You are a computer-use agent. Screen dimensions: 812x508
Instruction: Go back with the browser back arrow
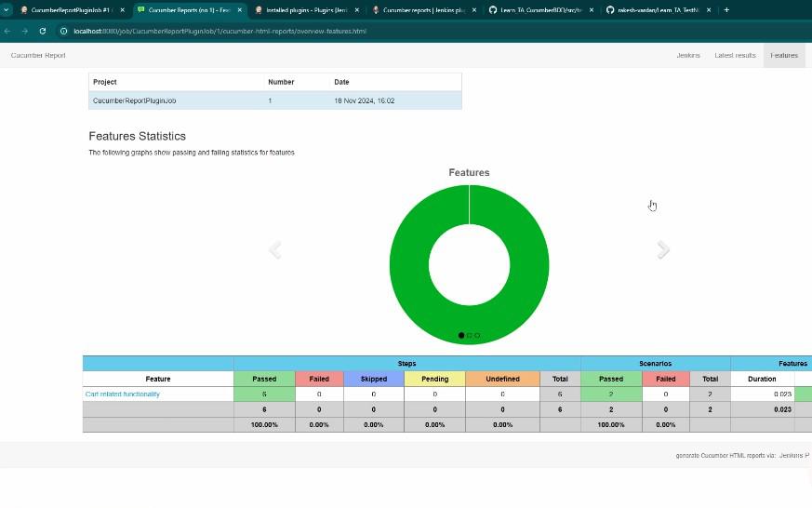tap(7, 31)
